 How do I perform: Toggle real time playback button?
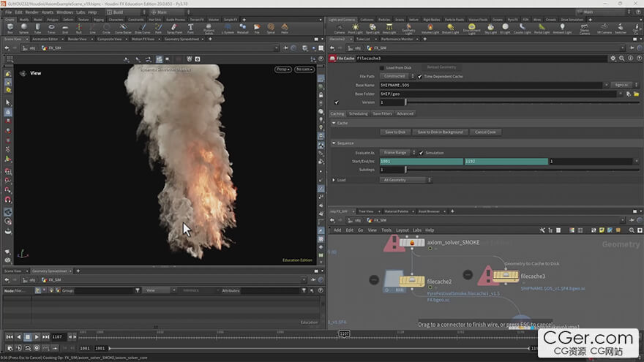[37, 347]
